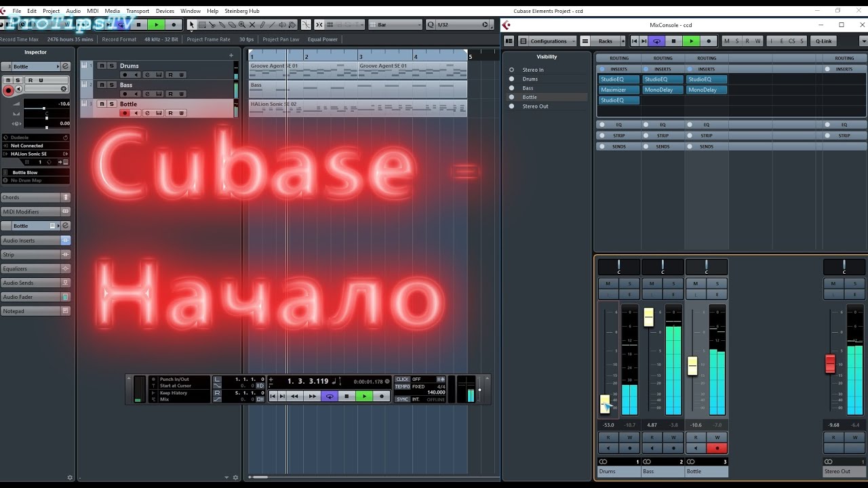This screenshot has width=868, height=488.
Task: Select the Split scissors tool
Action: [212, 24]
